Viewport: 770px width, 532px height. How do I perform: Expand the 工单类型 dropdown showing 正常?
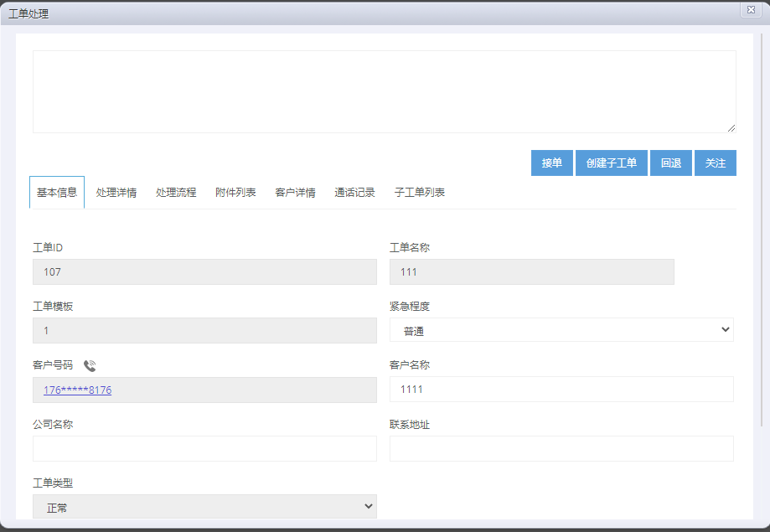[x=204, y=507]
